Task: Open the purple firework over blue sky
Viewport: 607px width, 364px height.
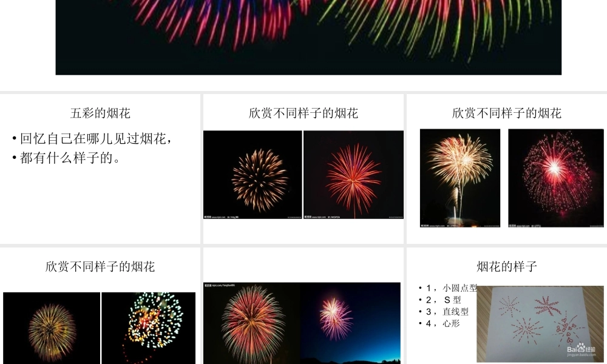Action: (x=350, y=323)
